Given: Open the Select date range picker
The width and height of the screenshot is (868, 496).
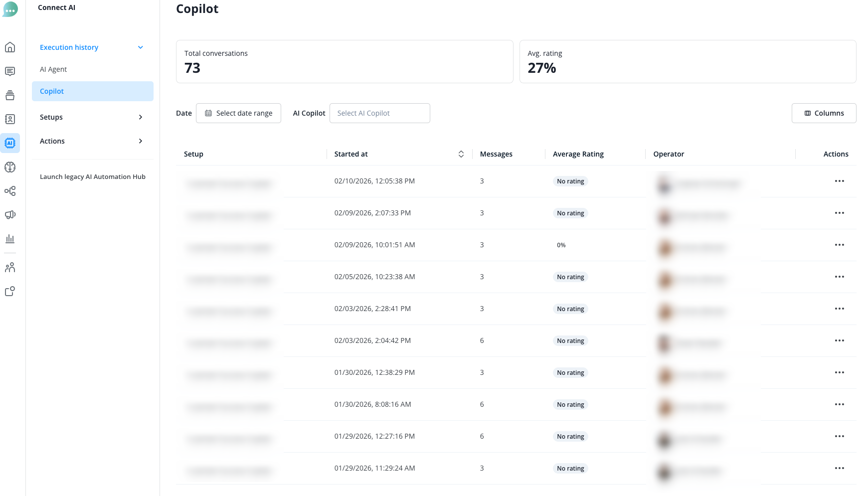Looking at the screenshot, I should tap(238, 113).
